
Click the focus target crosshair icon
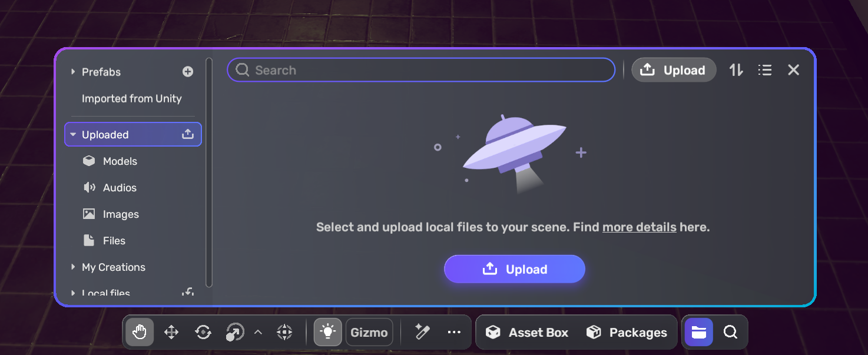tap(284, 333)
